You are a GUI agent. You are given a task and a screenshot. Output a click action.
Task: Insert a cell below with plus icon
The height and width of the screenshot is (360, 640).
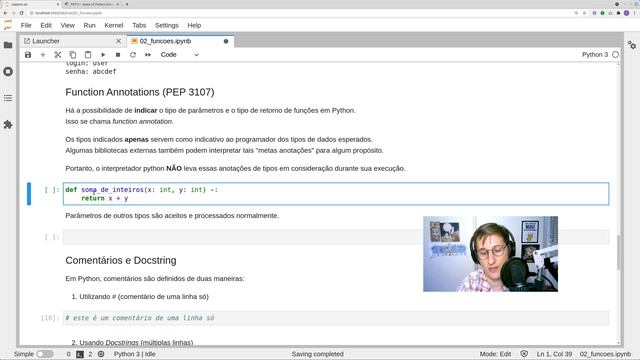pyautogui.click(x=43, y=55)
